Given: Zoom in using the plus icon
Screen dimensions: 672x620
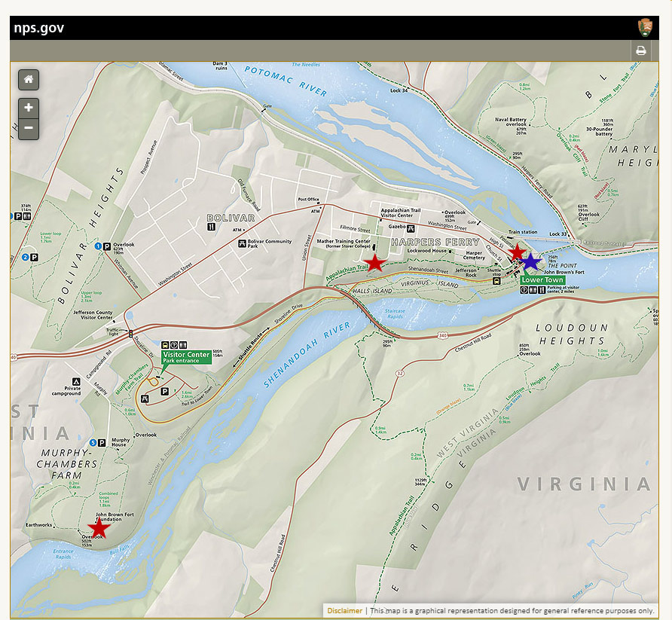Looking at the screenshot, I should tap(28, 107).
